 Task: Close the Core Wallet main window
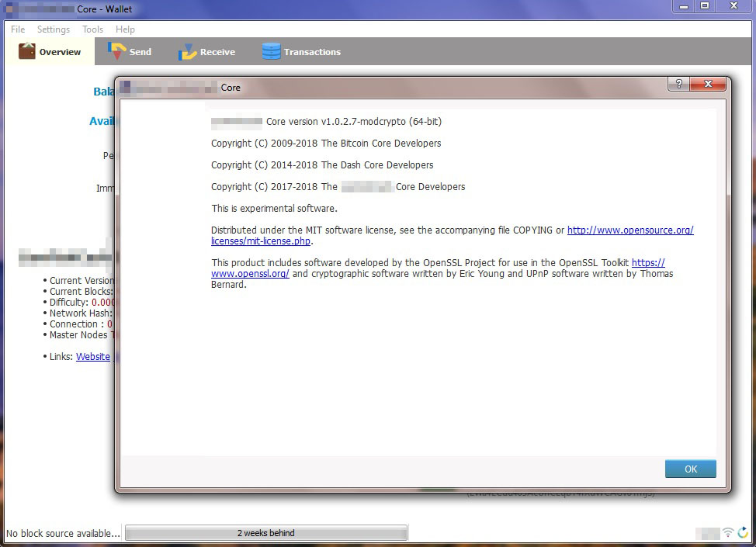click(x=733, y=6)
